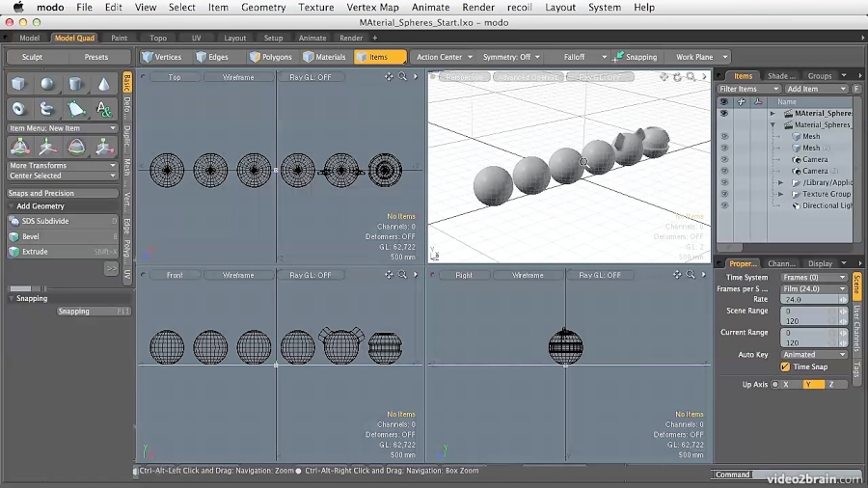Screen dimensions: 868x488
Task: Set Up Axis to Z
Action: point(830,384)
